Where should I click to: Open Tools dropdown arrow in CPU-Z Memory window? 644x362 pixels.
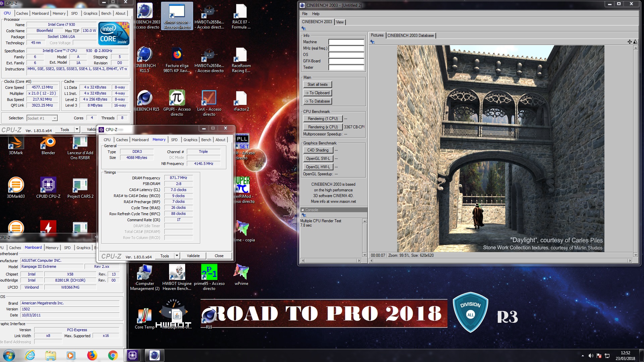(x=177, y=256)
